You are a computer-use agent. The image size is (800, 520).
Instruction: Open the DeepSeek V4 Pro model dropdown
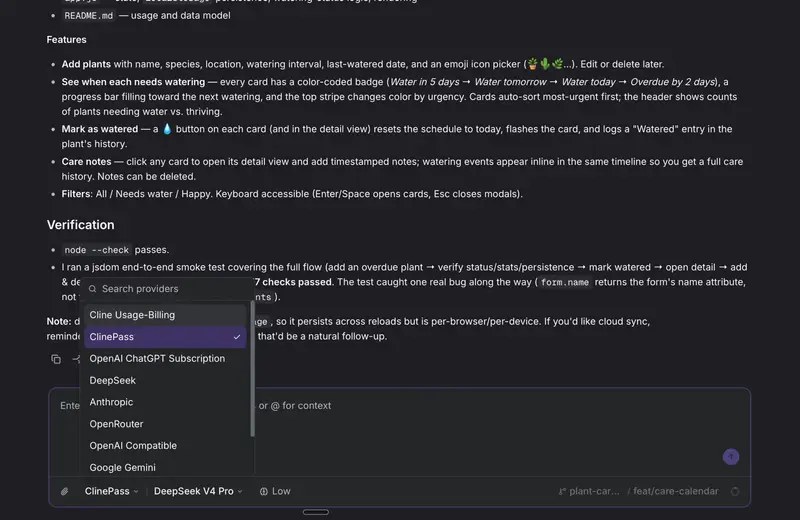198,491
